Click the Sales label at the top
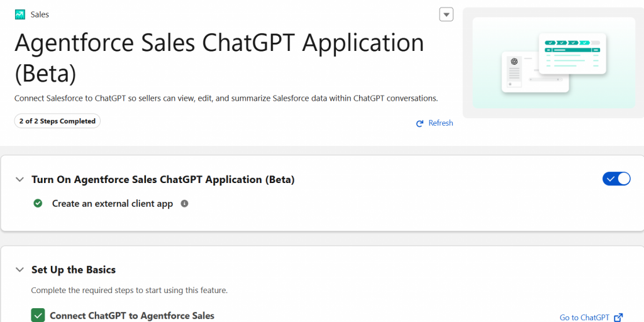Screen dimensions: 644x322 (x=40, y=14)
